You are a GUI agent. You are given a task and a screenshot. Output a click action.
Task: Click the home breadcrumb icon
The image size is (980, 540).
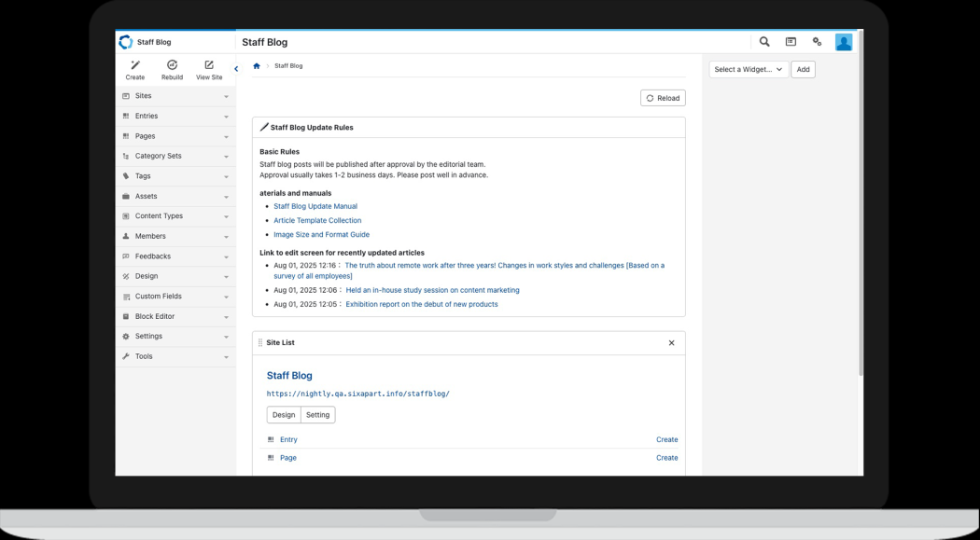click(x=257, y=66)
